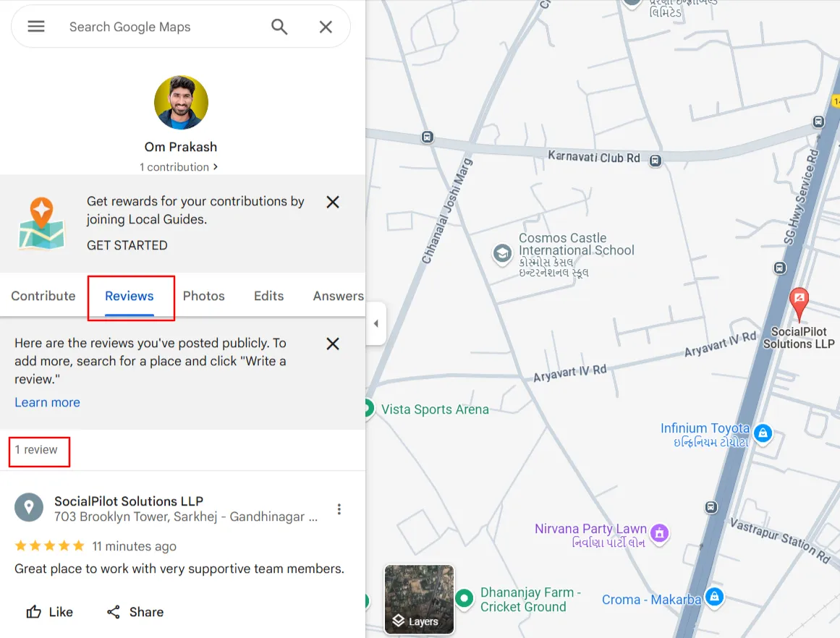
Task: Like the SocialPilot review
Action: tap(49, 611)
